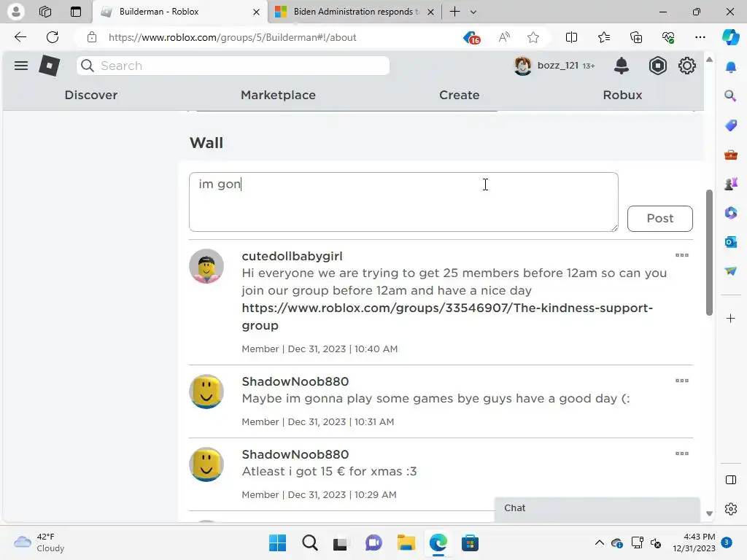The width and height of the screenshot is (747, 560).
Task: Open the sidebar paper plane Drop icon
Action: click(x=731, y=271)
